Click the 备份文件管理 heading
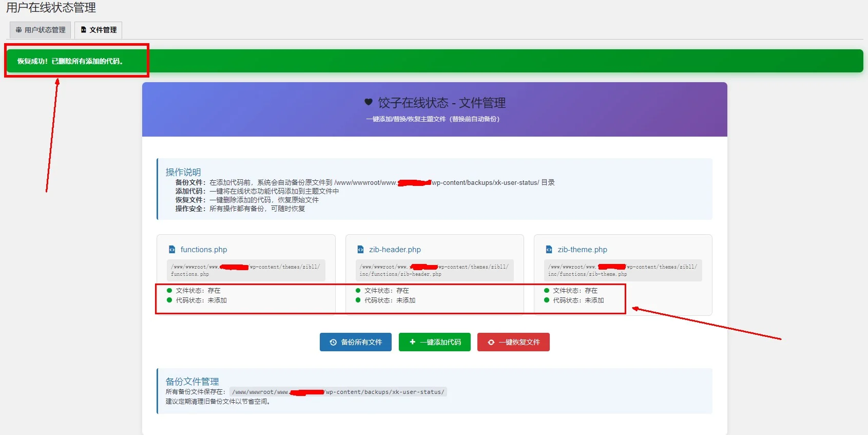The image size is (868, 435). [192, 382]
